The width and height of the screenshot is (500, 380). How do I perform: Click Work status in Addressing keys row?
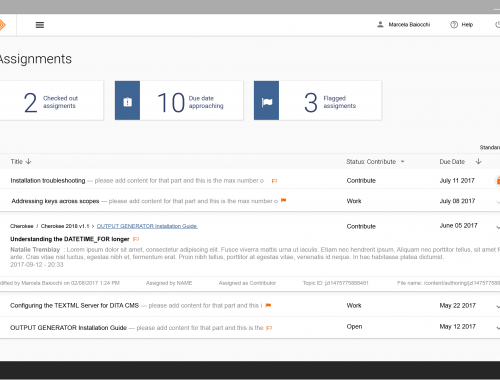pyautogui.click(x=354, y=201)
